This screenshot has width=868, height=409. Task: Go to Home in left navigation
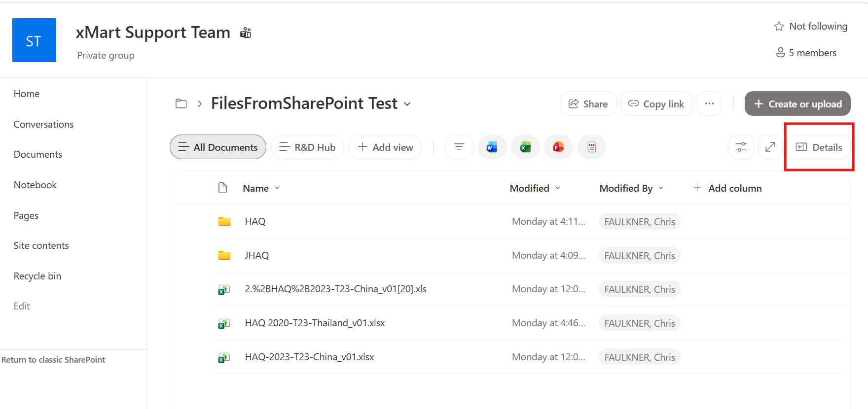(27, 94)
